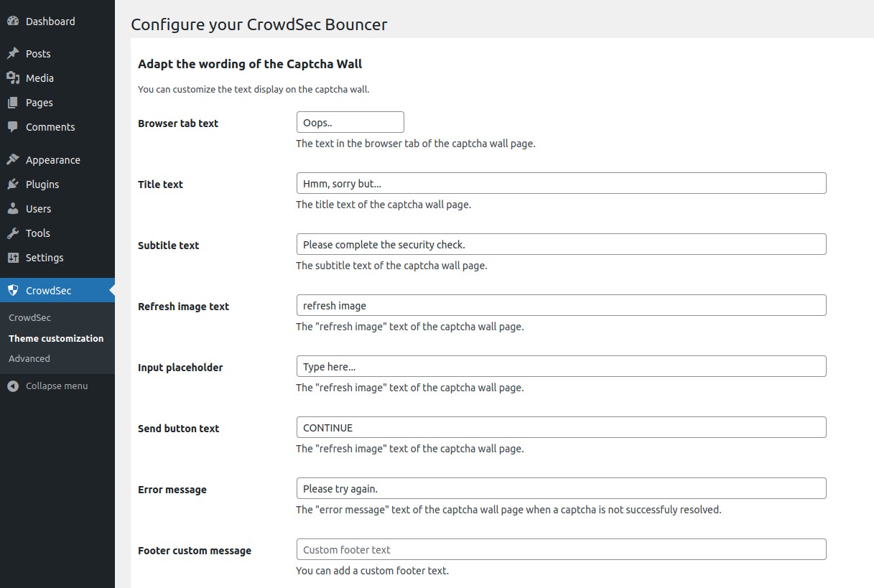Go to the CrowdSec submenu link

point(29,318)
